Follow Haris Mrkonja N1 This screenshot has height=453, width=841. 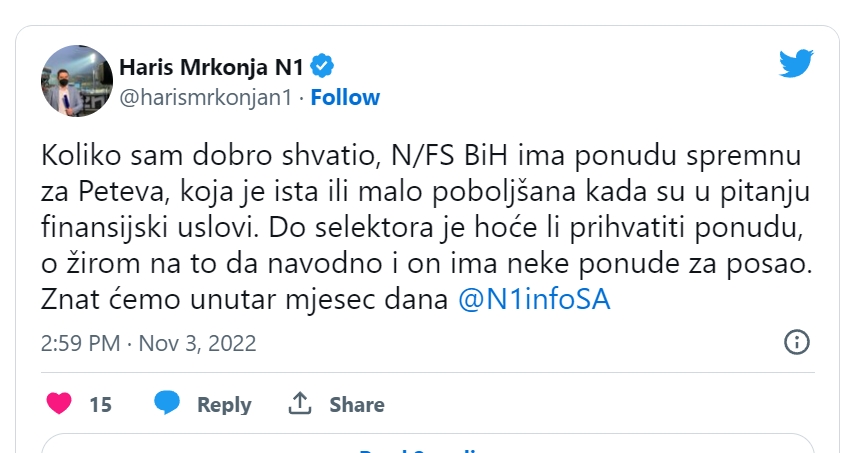click(345, 97)
